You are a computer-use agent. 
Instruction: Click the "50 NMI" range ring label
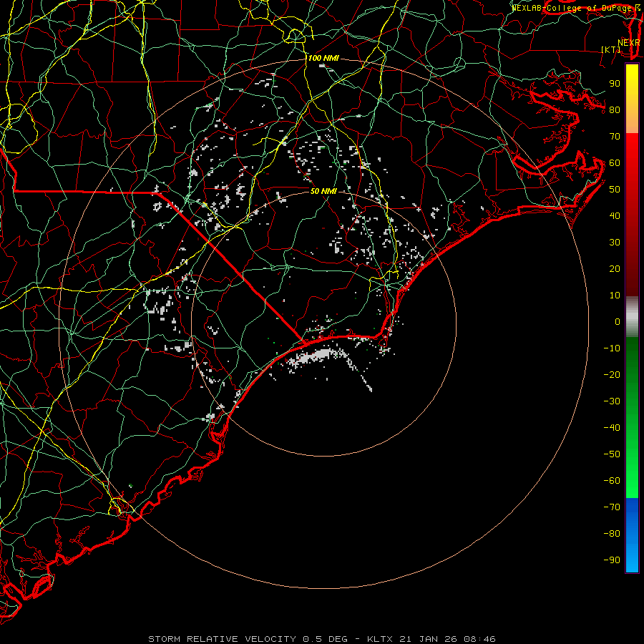[323, 191]
